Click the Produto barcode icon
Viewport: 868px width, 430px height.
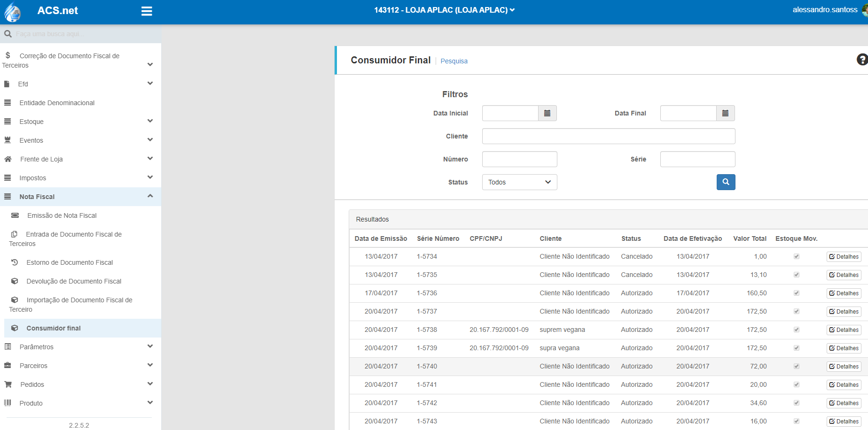(8, 403)
